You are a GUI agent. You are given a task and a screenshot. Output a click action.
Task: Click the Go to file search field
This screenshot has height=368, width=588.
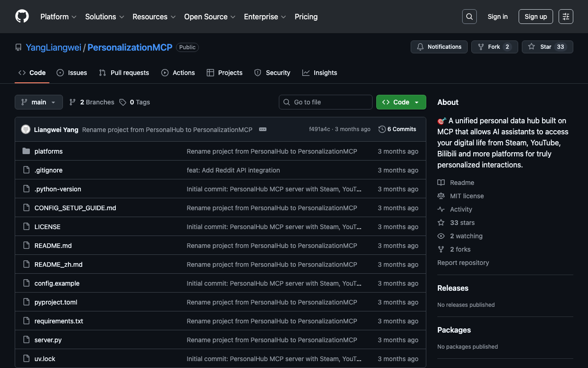326,102
